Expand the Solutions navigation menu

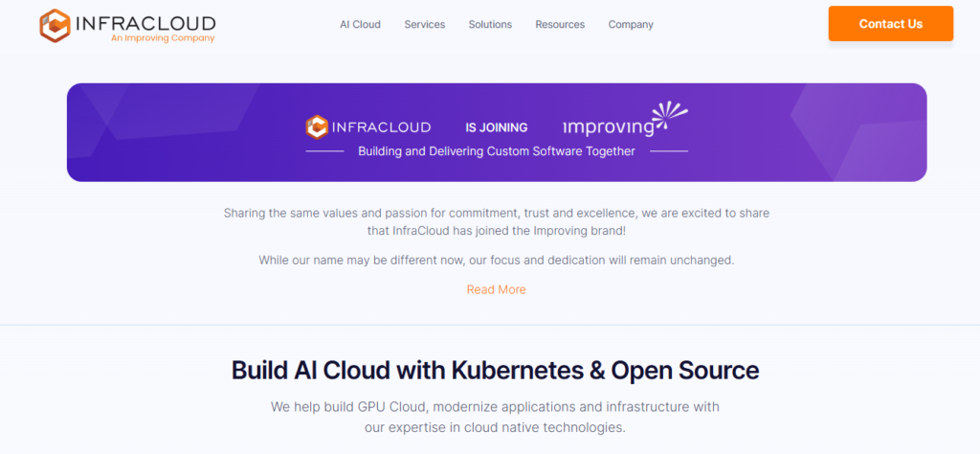[x=490, y=24]
